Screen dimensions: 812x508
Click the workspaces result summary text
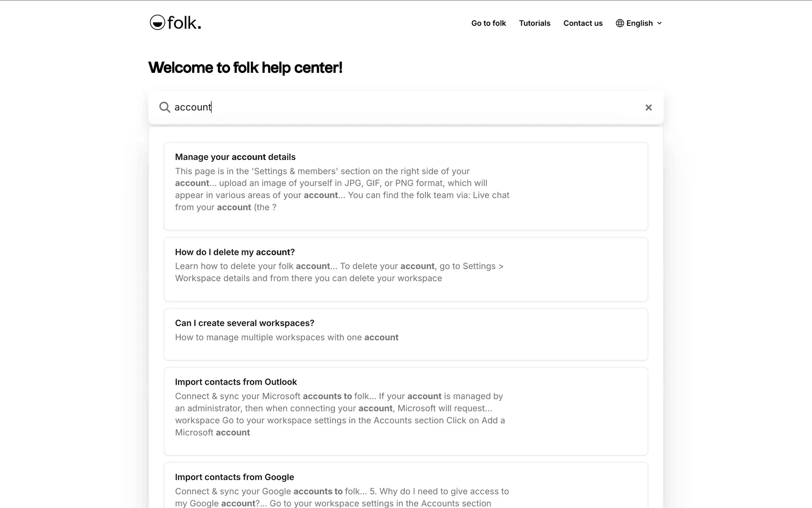[x=286, y=337]
